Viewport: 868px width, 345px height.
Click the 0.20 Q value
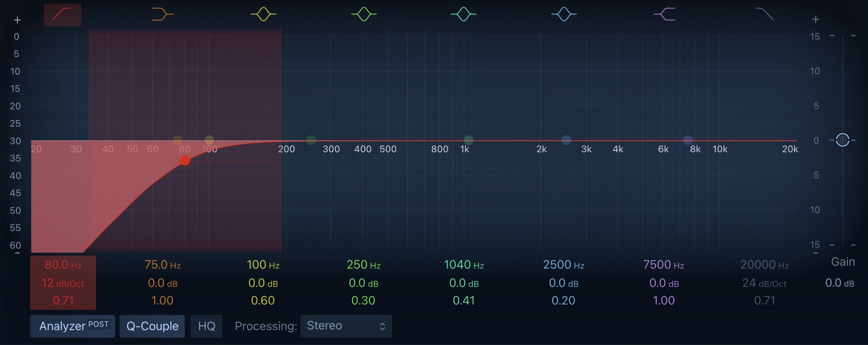[x=563, y=301]
